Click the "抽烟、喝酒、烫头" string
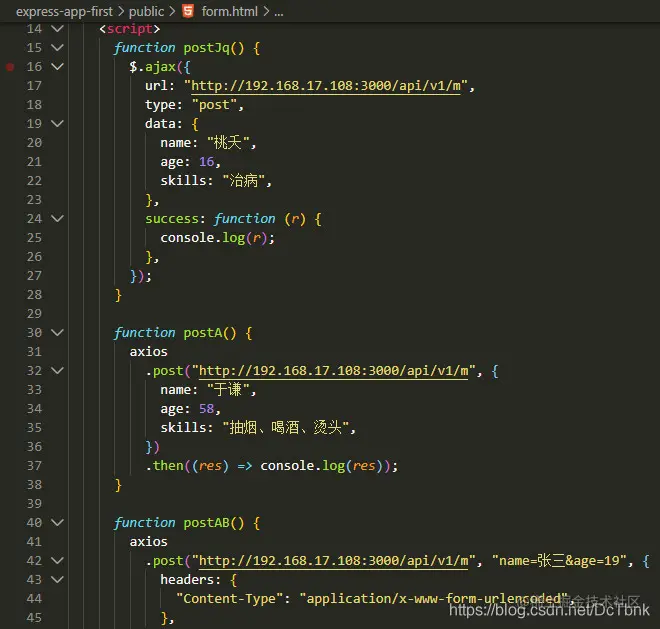The width and height of the screenshot is (660, 629). pos(285,428)
